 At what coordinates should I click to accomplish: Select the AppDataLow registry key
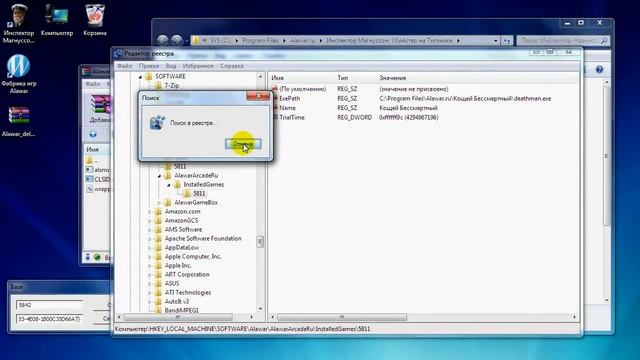click(182, 247)
